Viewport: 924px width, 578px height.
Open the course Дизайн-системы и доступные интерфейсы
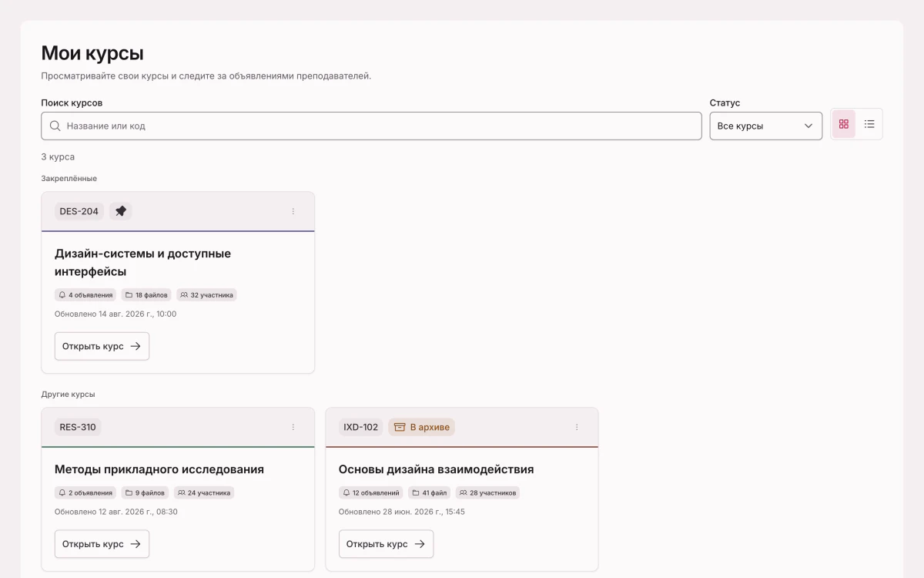102,346
